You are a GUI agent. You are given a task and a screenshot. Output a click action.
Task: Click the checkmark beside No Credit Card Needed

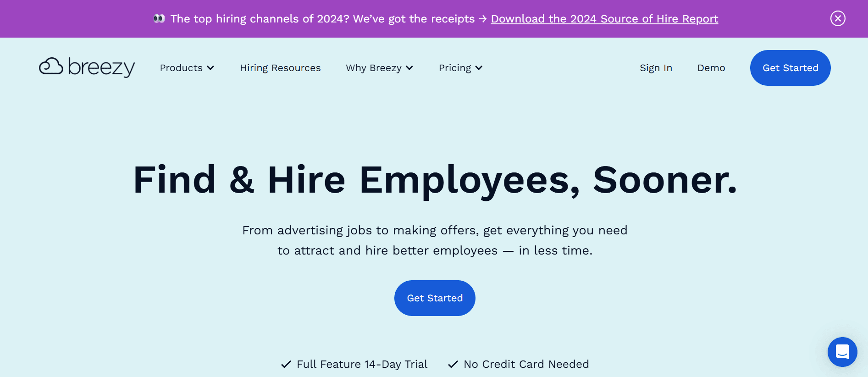453,364
